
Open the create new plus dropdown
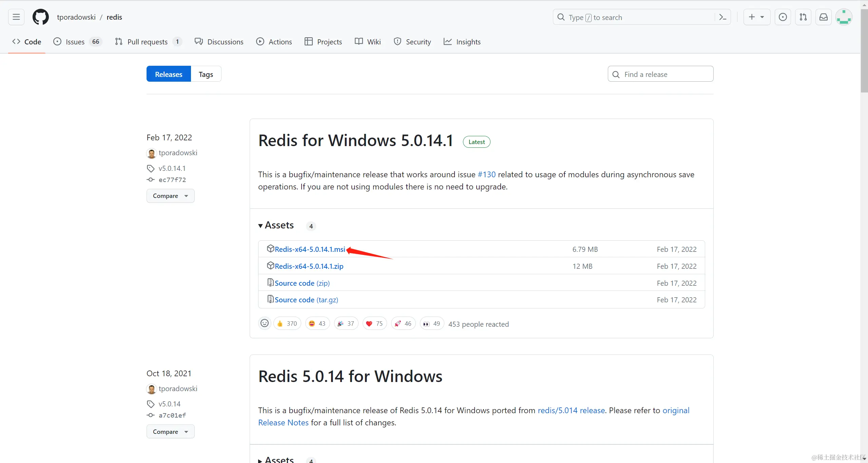[x=756, y=17]
